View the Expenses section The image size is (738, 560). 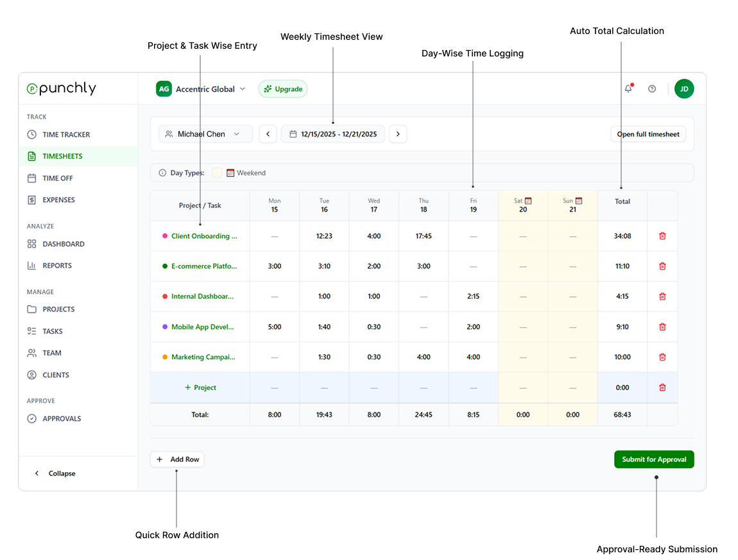coord(59,199)
